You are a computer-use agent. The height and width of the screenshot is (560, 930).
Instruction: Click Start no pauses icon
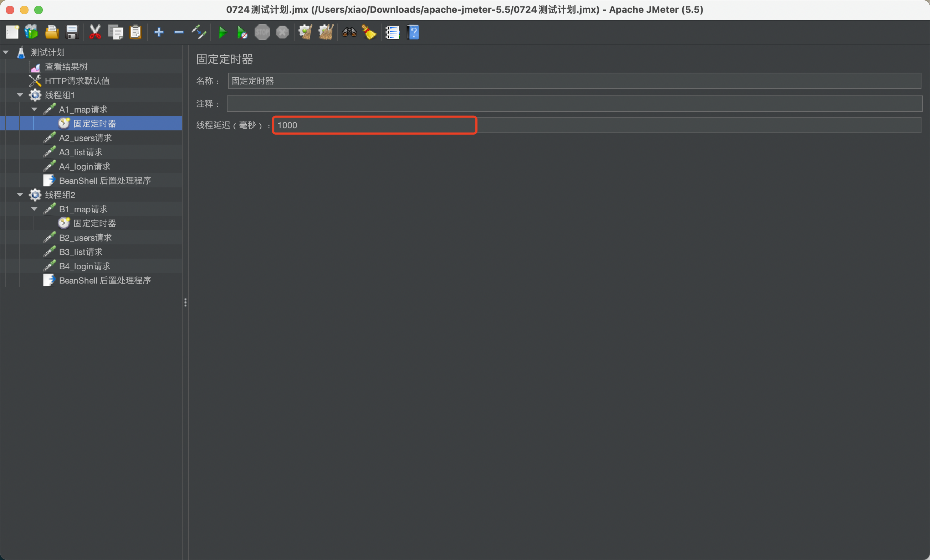242,32
